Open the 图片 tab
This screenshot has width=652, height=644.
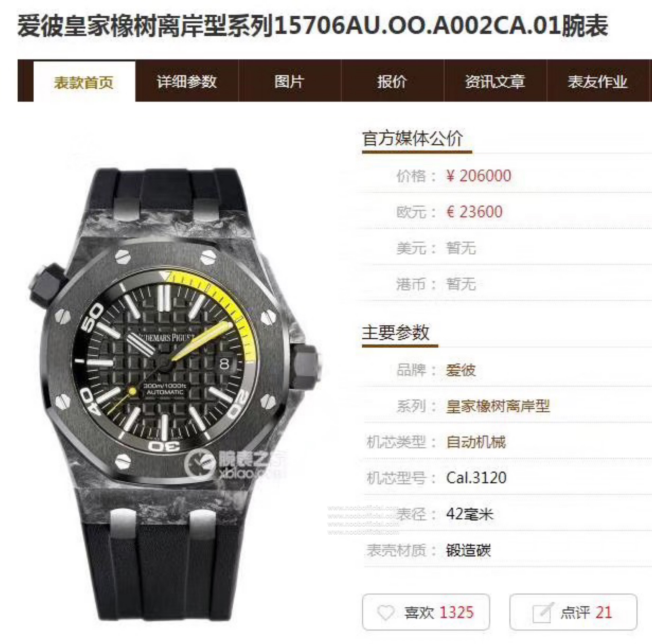point(290,81)
